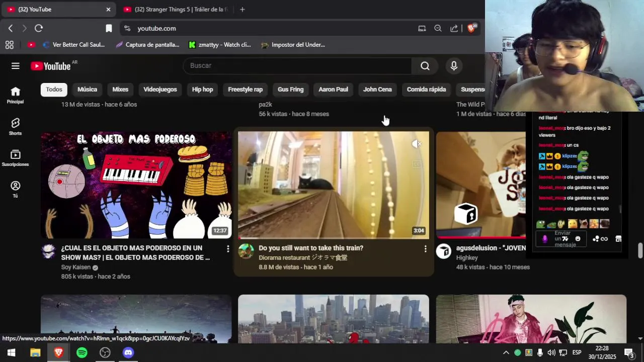The height and width of the screenshot is (362, 644).
Task: Select the Música filter chip
Action: [87, 89]
